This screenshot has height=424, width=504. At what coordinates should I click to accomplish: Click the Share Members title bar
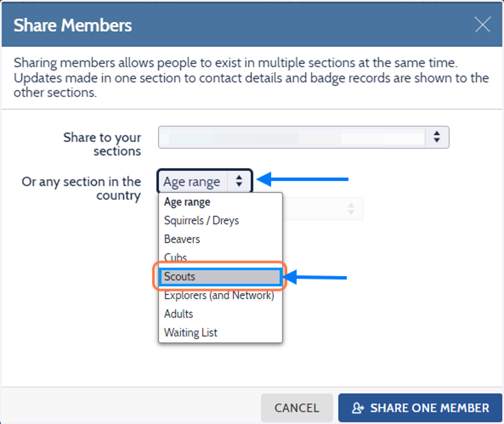pos(252,25)
